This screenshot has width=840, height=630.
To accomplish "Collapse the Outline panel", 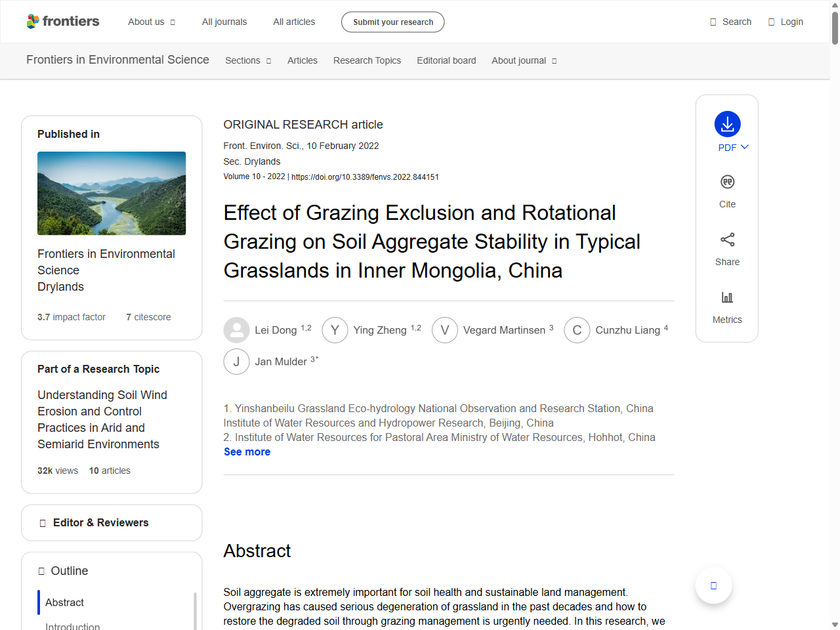I will point(69,571).
